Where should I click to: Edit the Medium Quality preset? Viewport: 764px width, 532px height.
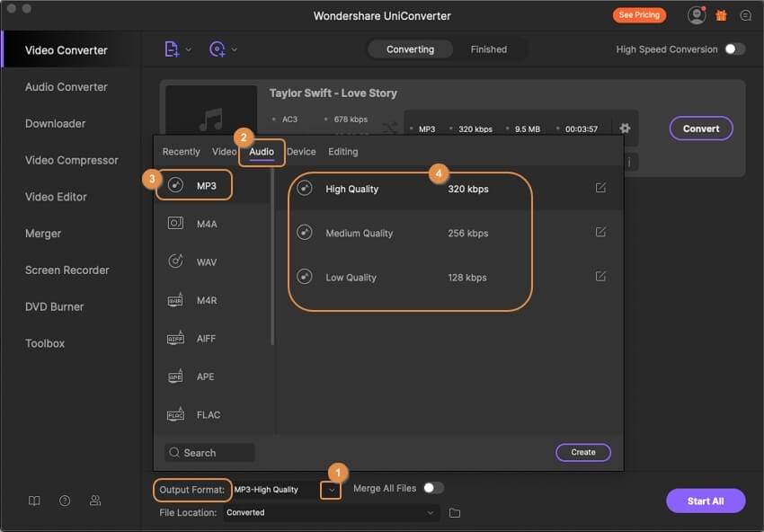pos(600,232)
